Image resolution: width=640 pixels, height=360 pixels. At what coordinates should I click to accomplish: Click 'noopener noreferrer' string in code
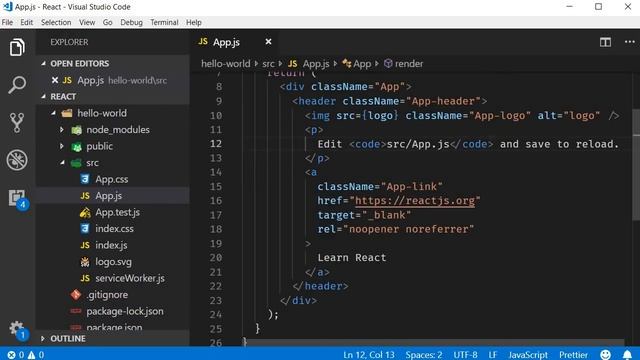coord(408,229)
